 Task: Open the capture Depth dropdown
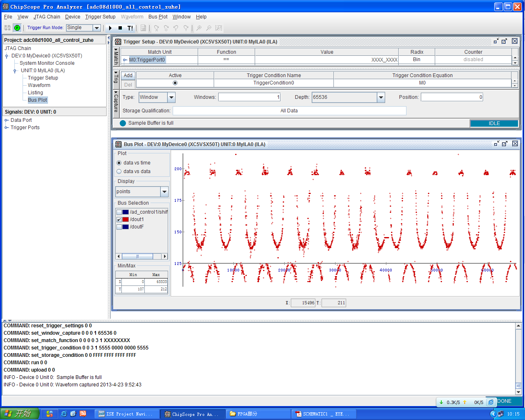[x=381, y=97]
